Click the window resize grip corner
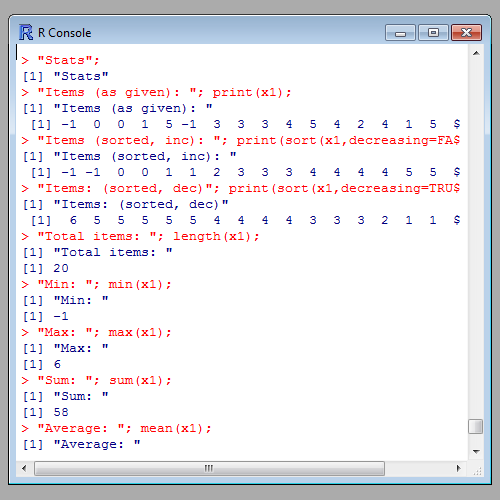Image resolution: width=500 pixels, height=500 pixels. (x=477, y=470)
